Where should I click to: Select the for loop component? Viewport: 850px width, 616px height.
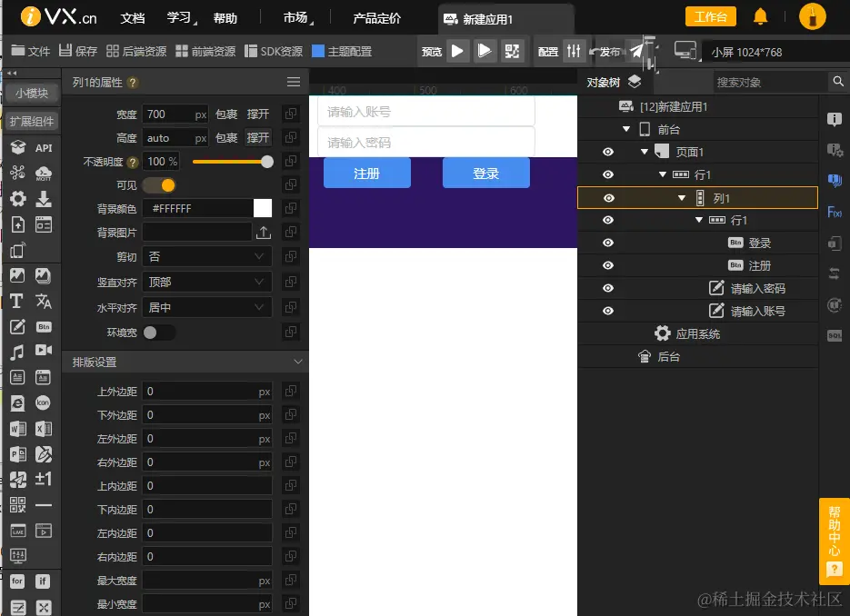tap(17, 581)
